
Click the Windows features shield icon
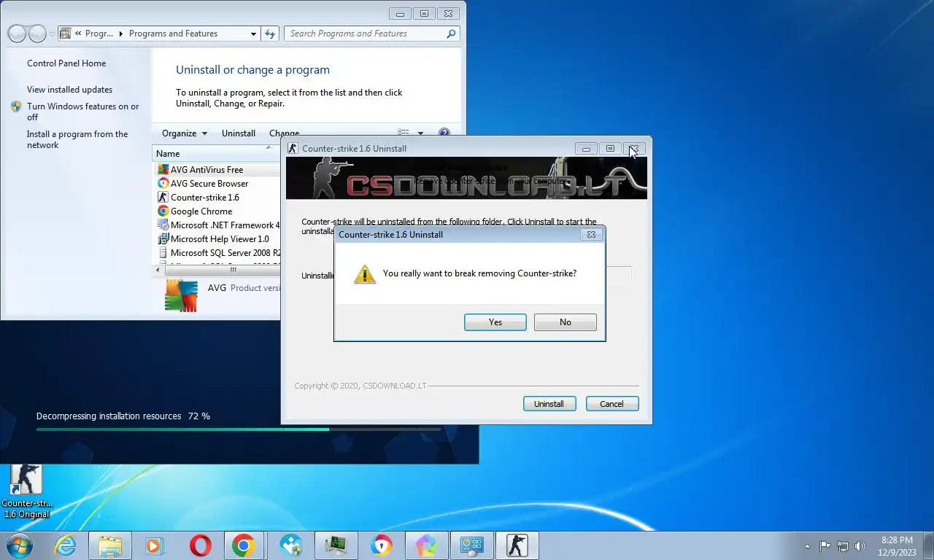(x=16, y=106)
